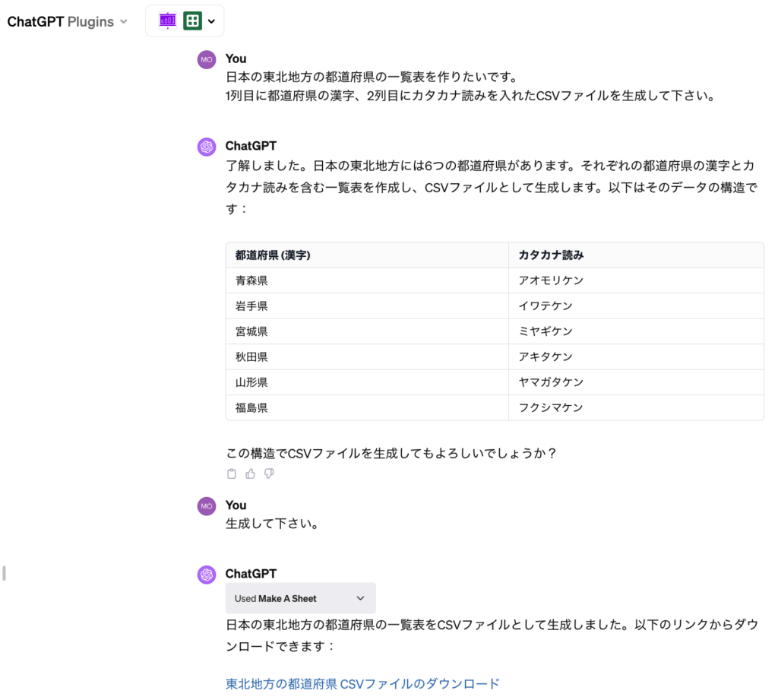Click the 都道府県 (漢字) table header

[273, 255]
